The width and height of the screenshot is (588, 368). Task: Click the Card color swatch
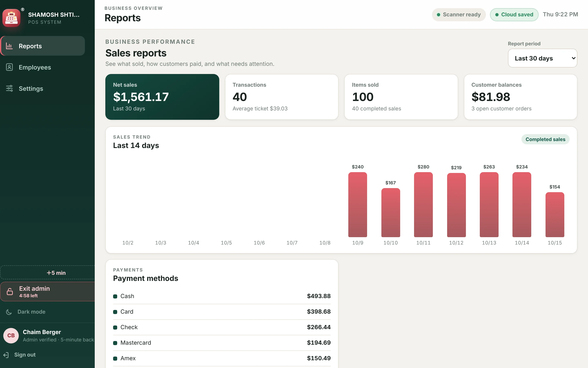tap(115, 312)
